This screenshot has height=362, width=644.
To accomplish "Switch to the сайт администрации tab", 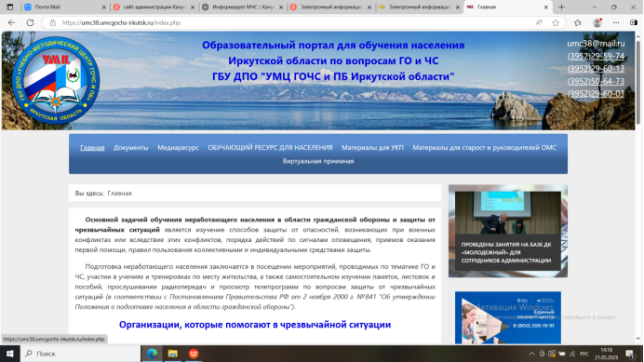I will point(154,7).
